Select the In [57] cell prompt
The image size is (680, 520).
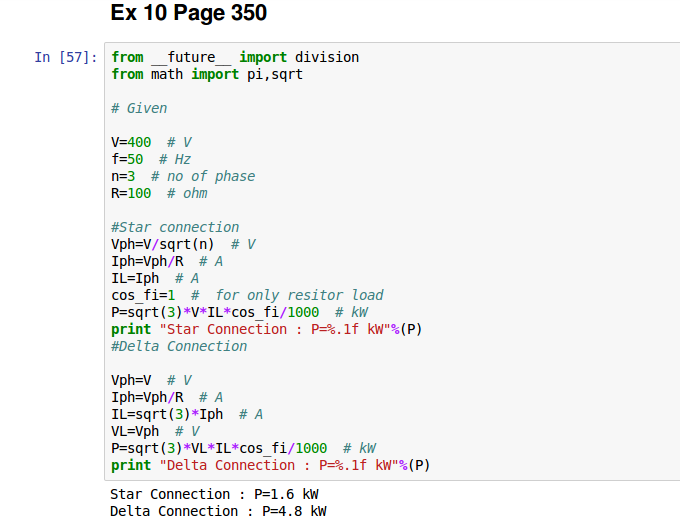pos(66,58)
